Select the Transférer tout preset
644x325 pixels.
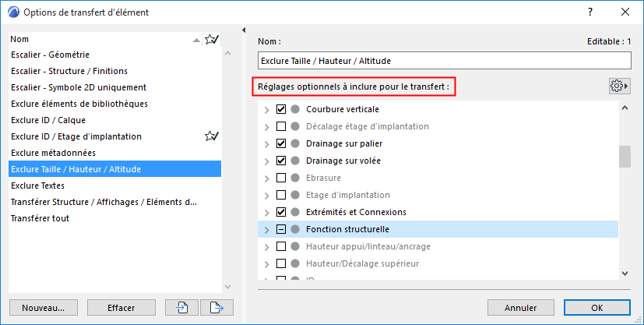click(40, 218)
